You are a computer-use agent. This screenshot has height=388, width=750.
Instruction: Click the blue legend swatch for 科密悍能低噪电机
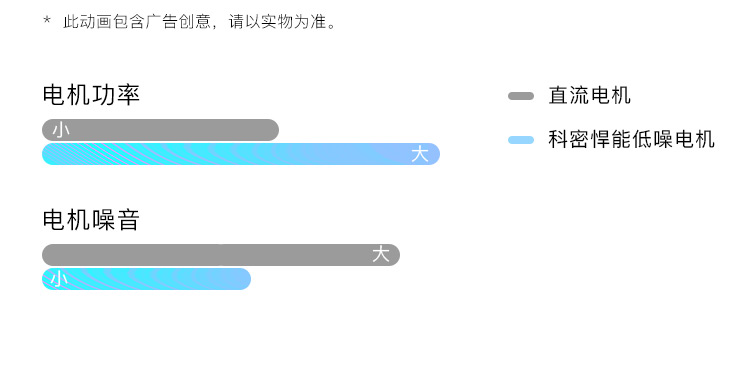(521, 140)
